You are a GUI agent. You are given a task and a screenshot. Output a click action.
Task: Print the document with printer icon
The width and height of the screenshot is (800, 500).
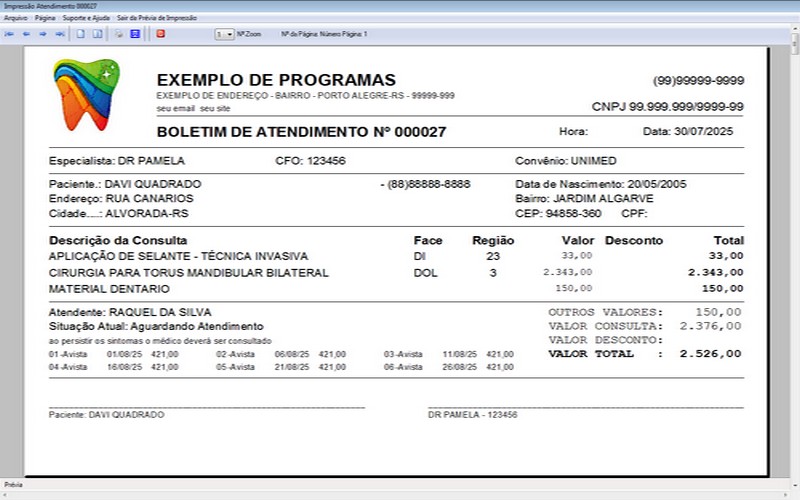[x=118, y=34]
